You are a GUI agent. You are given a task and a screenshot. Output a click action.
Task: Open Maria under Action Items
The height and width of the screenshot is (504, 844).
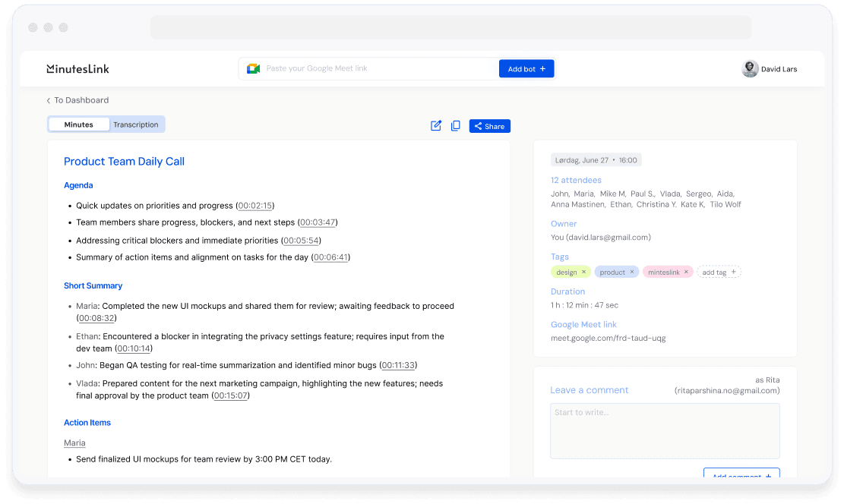(x=74, y=443)
